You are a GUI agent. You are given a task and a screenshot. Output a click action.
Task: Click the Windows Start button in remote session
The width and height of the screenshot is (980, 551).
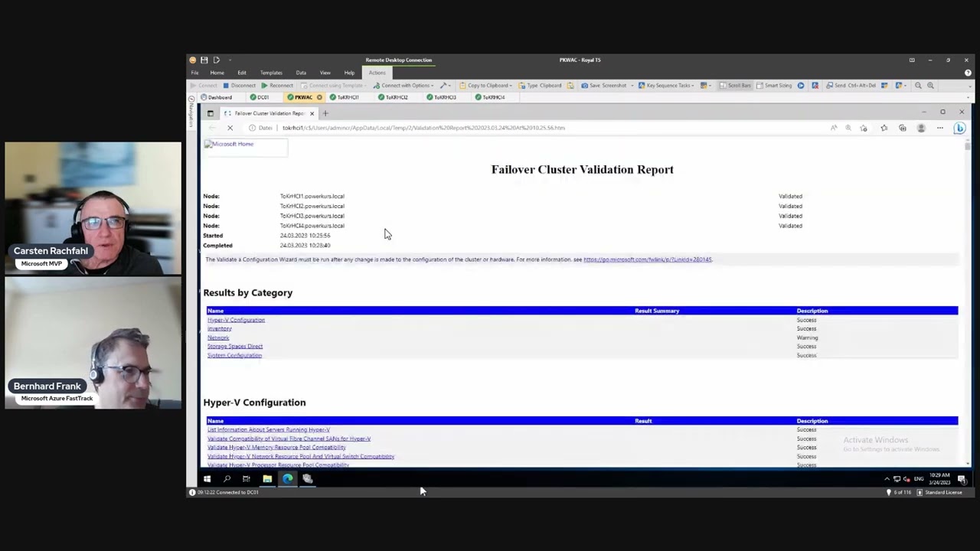point(207,479)
